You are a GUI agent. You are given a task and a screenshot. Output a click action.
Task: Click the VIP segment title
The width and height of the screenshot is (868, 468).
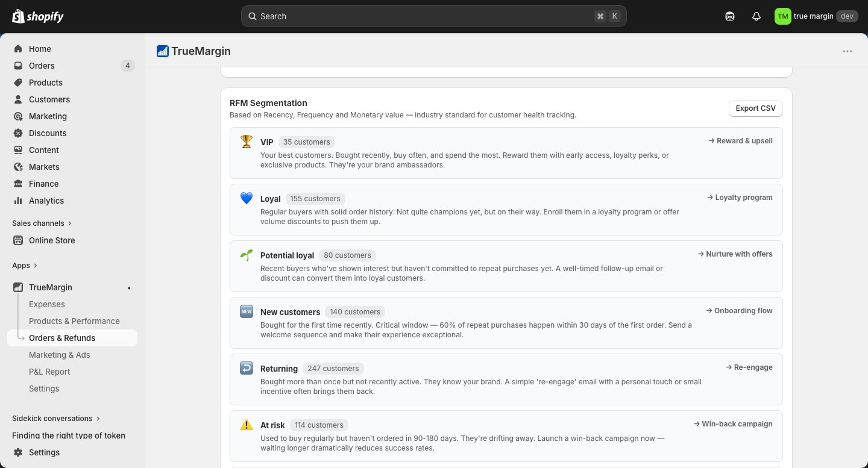point(267,142)
